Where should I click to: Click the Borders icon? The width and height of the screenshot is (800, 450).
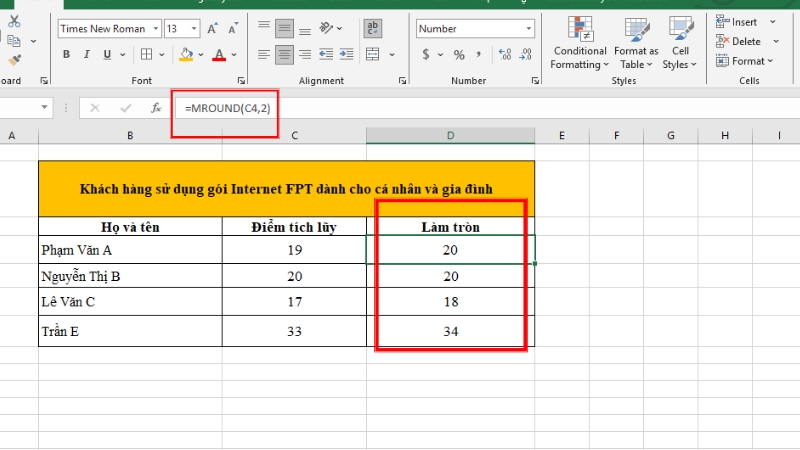(x=146, y=55)
